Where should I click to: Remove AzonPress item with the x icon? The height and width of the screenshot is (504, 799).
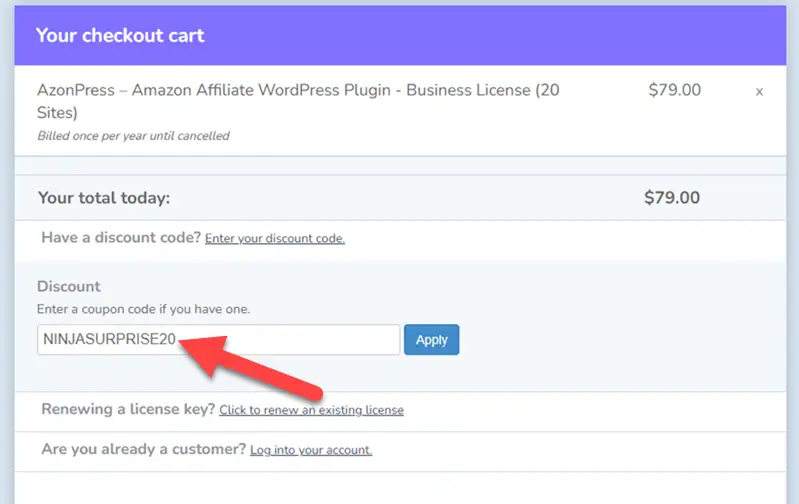pyautogui.click(x=759, y=92)
